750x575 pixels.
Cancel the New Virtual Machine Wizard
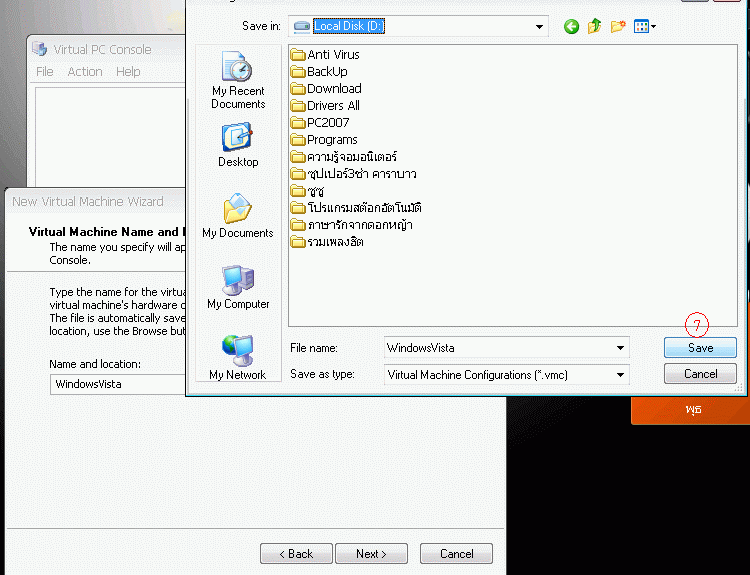click(x=456, y=553)
